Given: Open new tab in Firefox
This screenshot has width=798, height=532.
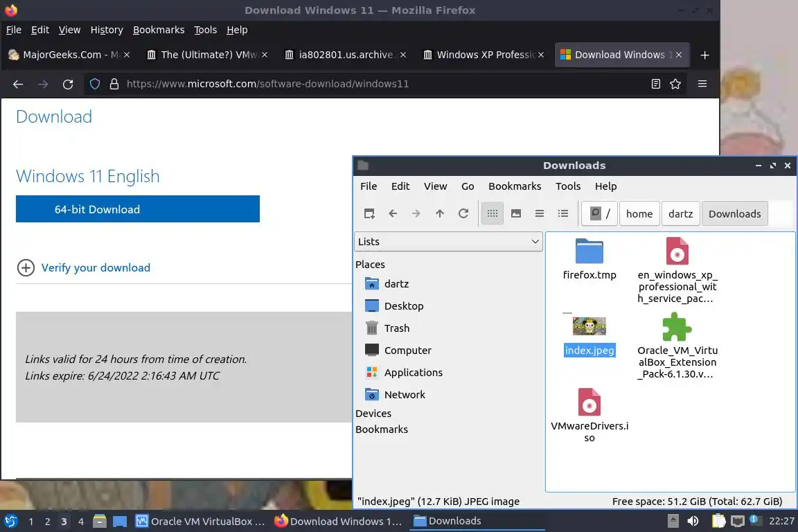Looking at the screenshot, I should [x=704, y=55].
